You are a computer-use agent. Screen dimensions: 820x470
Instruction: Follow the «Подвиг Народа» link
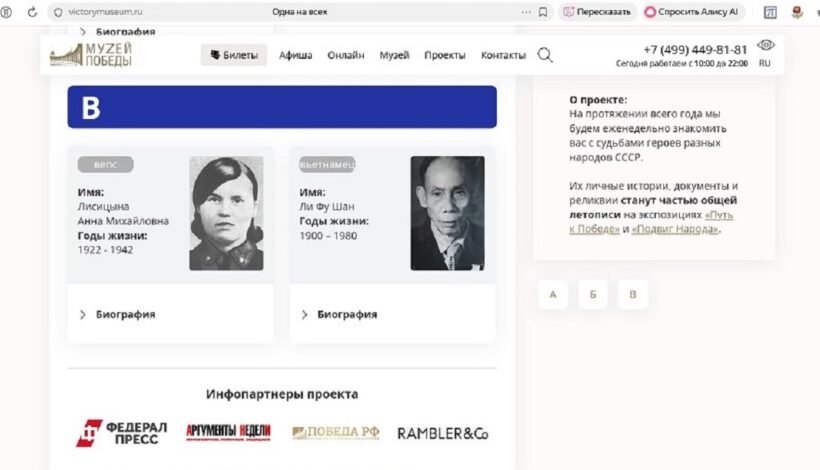(x=675, y=229)
